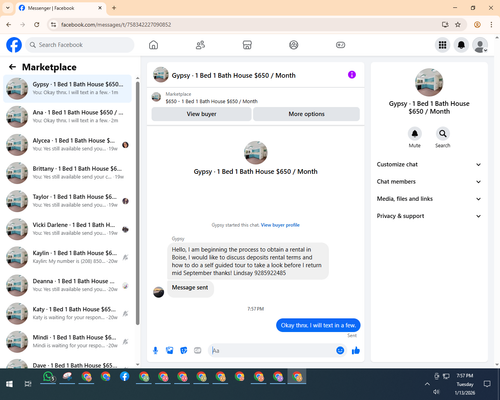Viewport: 500px width, 400px height.
Task: Open the Taylor conversation in list
Action: click(67, 201)
